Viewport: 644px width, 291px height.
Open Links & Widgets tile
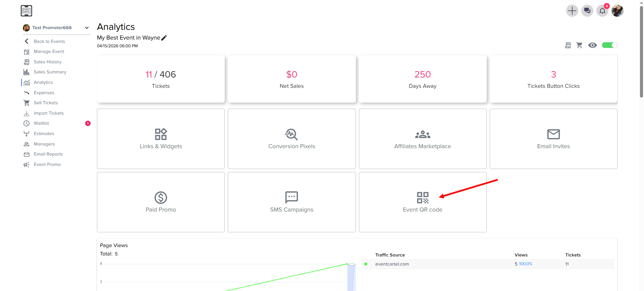161,139
